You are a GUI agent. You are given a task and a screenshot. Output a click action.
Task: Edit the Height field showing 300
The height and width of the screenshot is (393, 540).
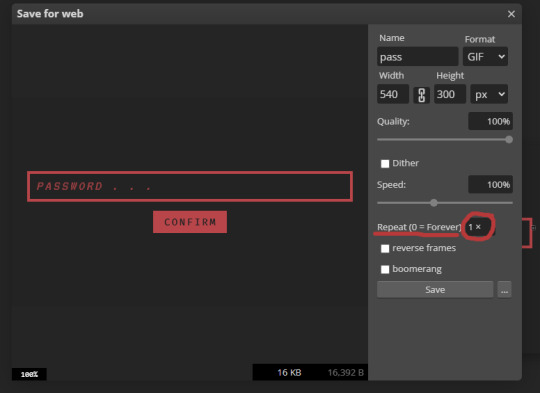coord(450,94)
